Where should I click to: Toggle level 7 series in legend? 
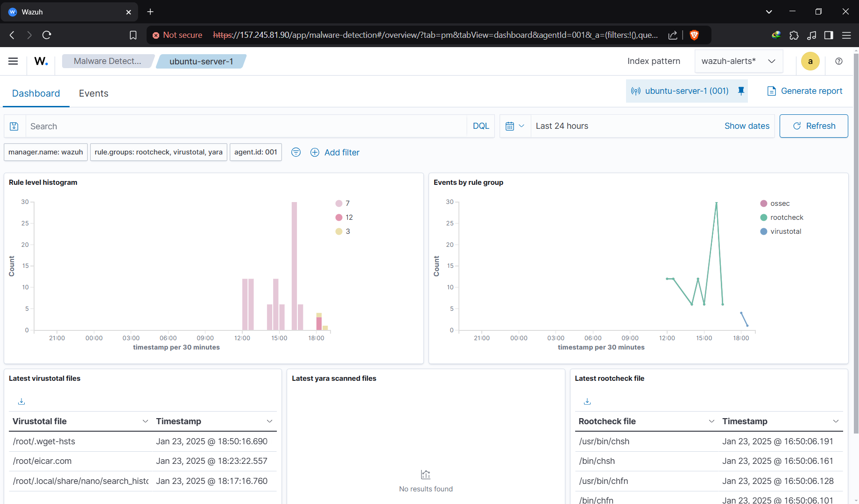(x=343, y=203)
